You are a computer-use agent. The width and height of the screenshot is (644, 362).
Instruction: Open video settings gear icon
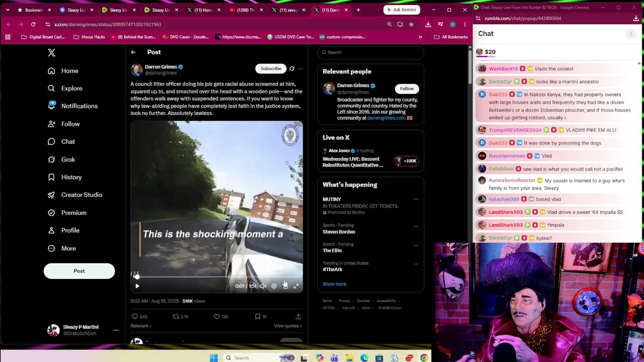pos(274,286)
